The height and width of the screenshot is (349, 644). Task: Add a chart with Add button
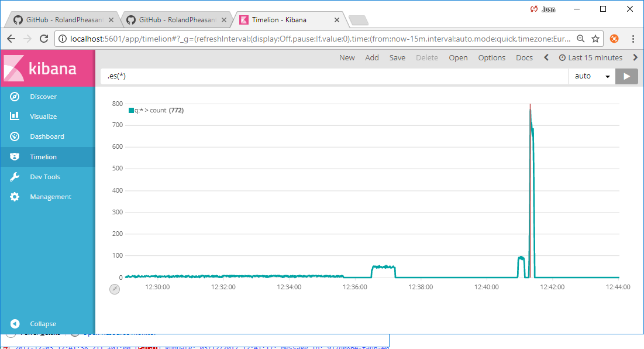(371, 58)
